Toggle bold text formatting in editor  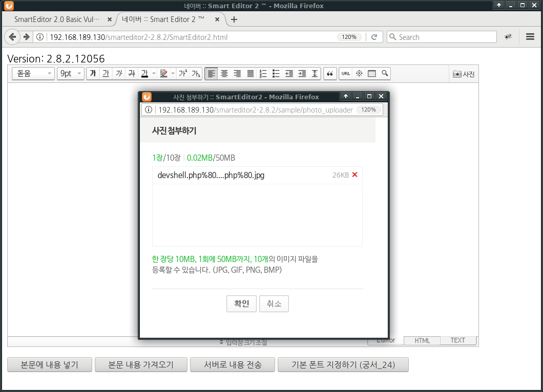pos(93,73)
